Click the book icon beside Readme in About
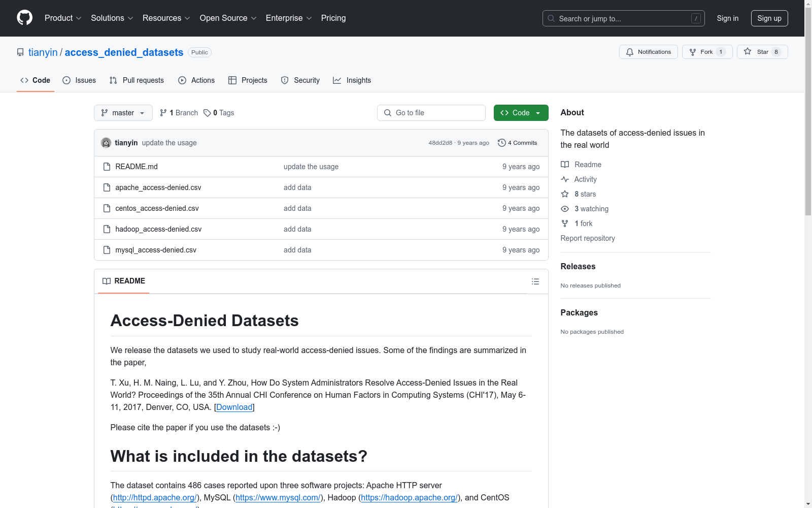812x508 pixels. pos(565,165)
